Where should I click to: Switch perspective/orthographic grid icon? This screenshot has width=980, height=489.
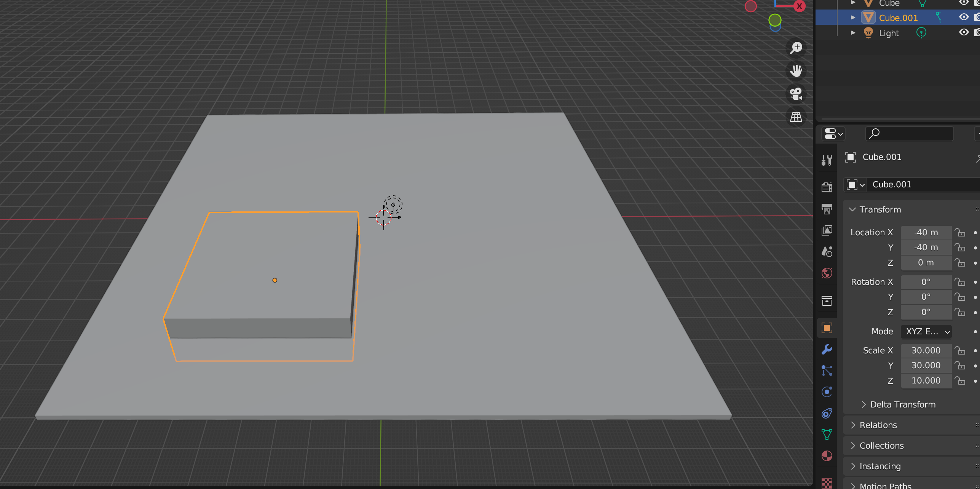pyautogui.click(x=796, y=117)
